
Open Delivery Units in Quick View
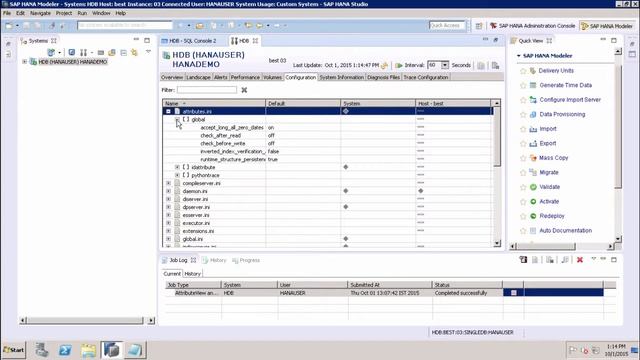point(556,71)
